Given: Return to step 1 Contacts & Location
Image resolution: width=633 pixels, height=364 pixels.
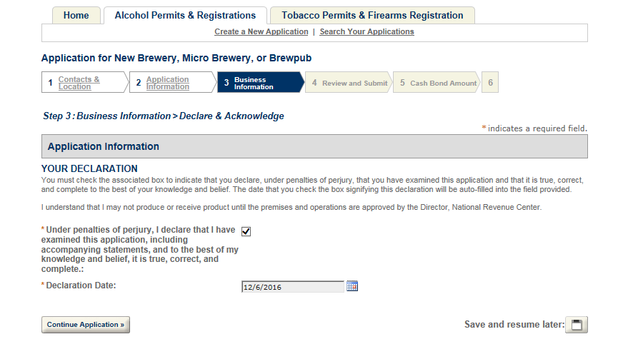Looking at the screenshot, I should click(x=79, y=83).
